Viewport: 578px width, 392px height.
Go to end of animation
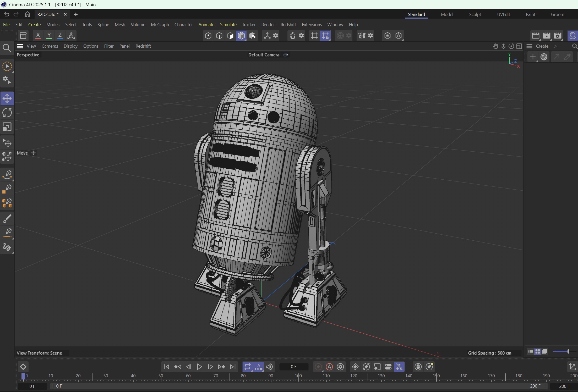click(233, 367)
